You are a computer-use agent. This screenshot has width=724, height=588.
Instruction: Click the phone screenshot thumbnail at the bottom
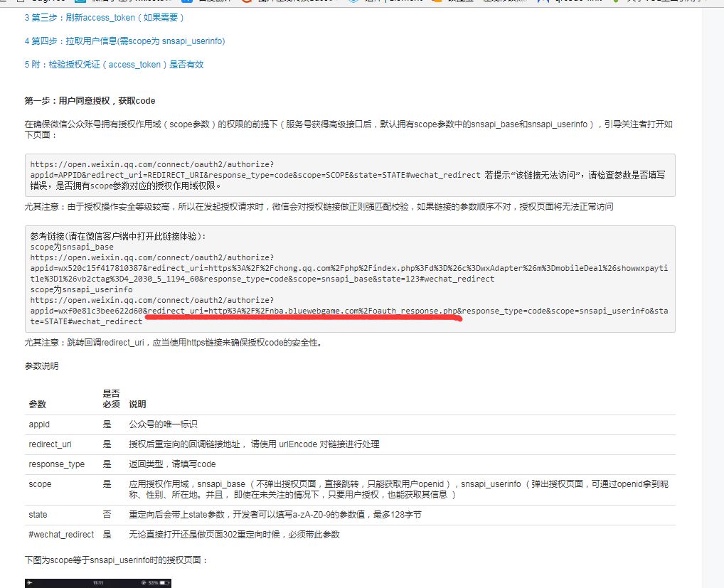click(x=98, y=584)
